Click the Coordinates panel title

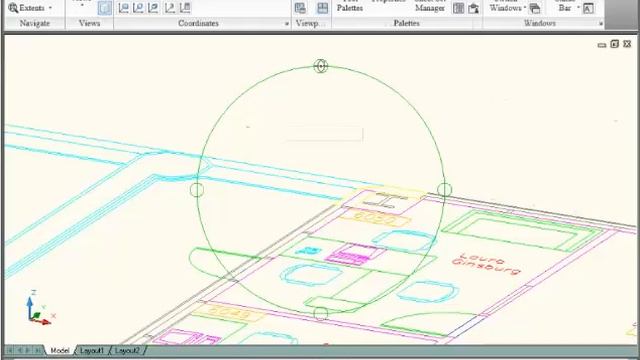[198, 23]
